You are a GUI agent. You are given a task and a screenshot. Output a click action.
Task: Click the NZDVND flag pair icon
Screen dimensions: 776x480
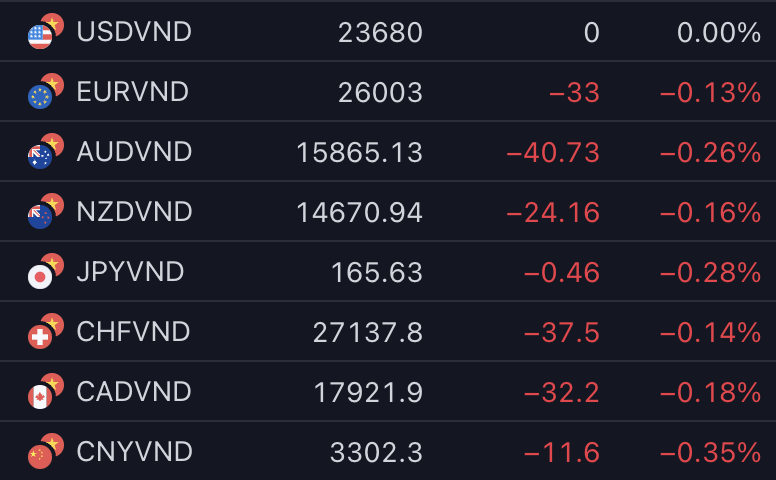(x=46, y=211)
